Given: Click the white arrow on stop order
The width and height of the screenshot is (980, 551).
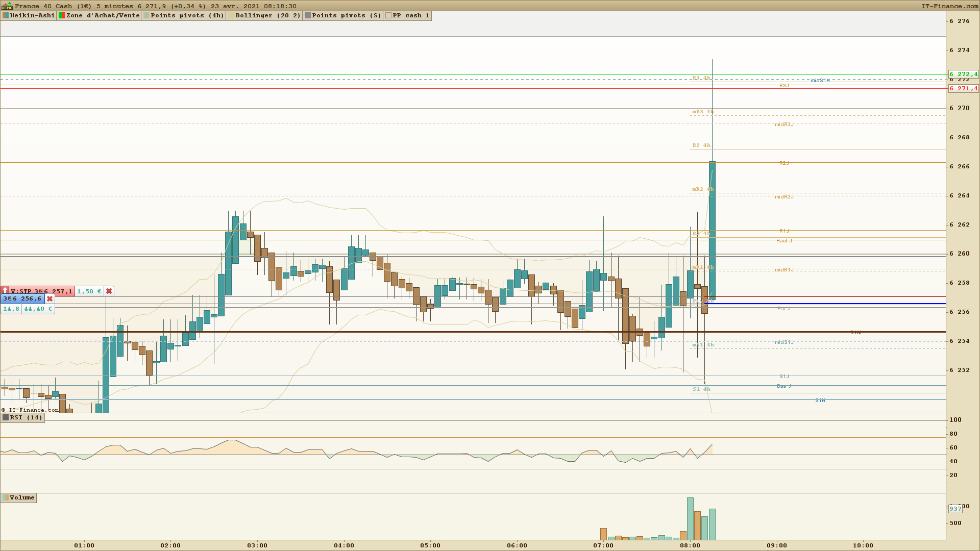Looking at the screenshot, I should pos(5,291).
